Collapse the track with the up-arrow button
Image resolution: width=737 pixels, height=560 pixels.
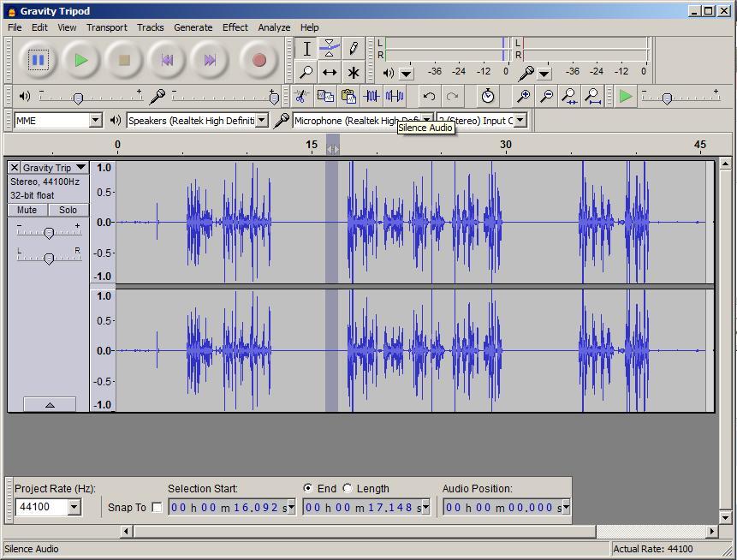pyautogui.click(x=50, y=405)
